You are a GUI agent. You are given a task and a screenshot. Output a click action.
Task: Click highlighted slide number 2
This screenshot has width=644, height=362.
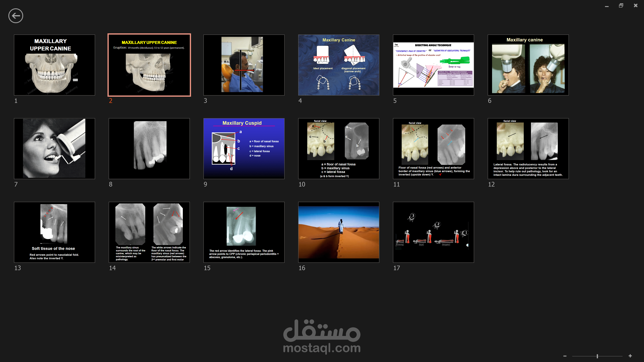point(111,101)
